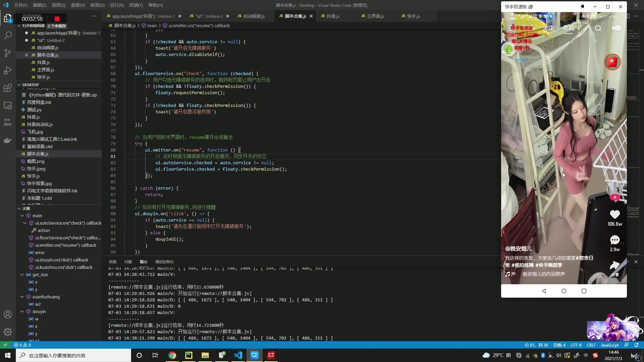The height and width of the screenshot is (362, 644).
Task: Collapse the douyin outline node
Action: 22,311
